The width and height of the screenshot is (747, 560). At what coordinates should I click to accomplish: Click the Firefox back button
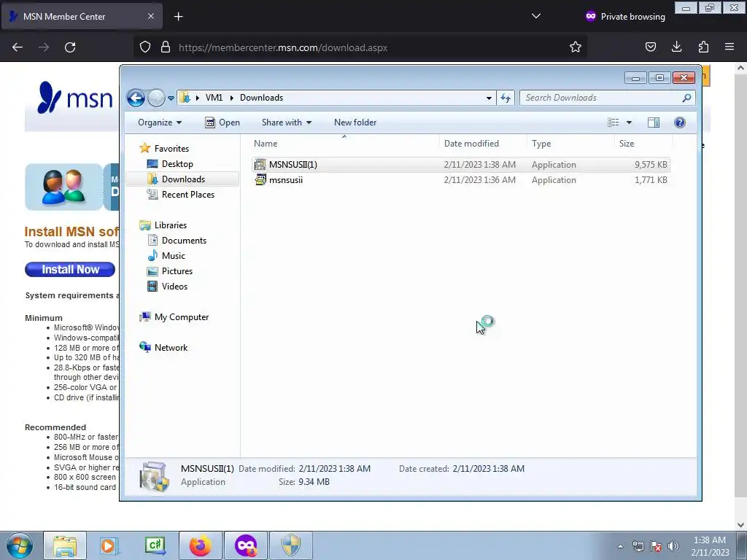[x=18, y=47]
